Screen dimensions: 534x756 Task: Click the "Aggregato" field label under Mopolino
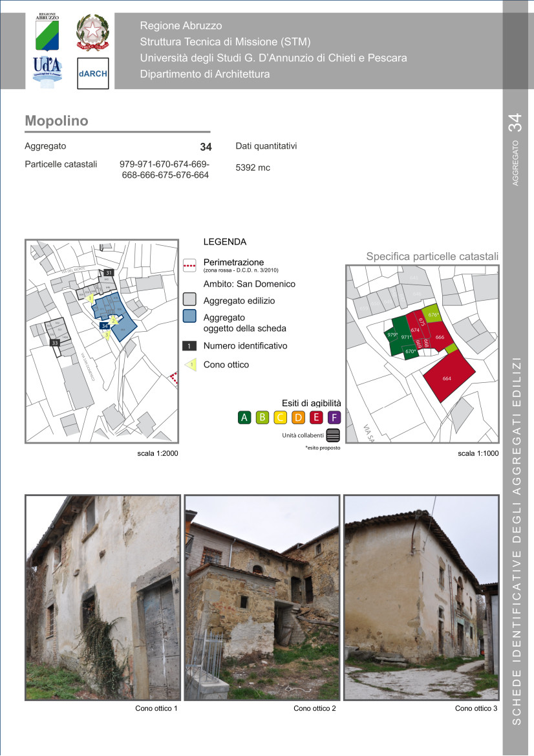pyautogui.click(x=45, y=146)
